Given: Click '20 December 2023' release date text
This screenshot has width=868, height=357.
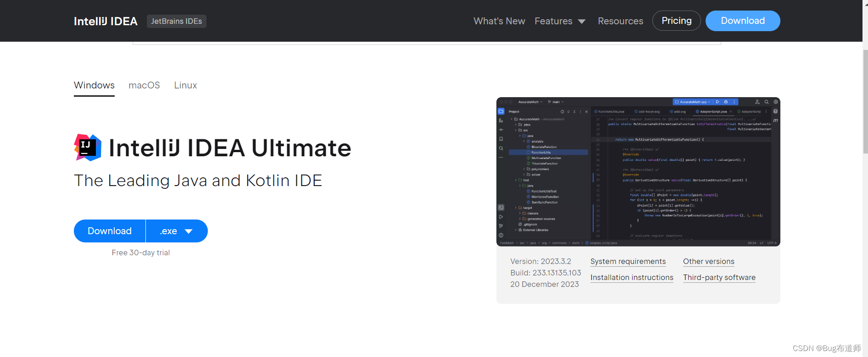Looking at the screenshot, I should [x=545, y=284].
